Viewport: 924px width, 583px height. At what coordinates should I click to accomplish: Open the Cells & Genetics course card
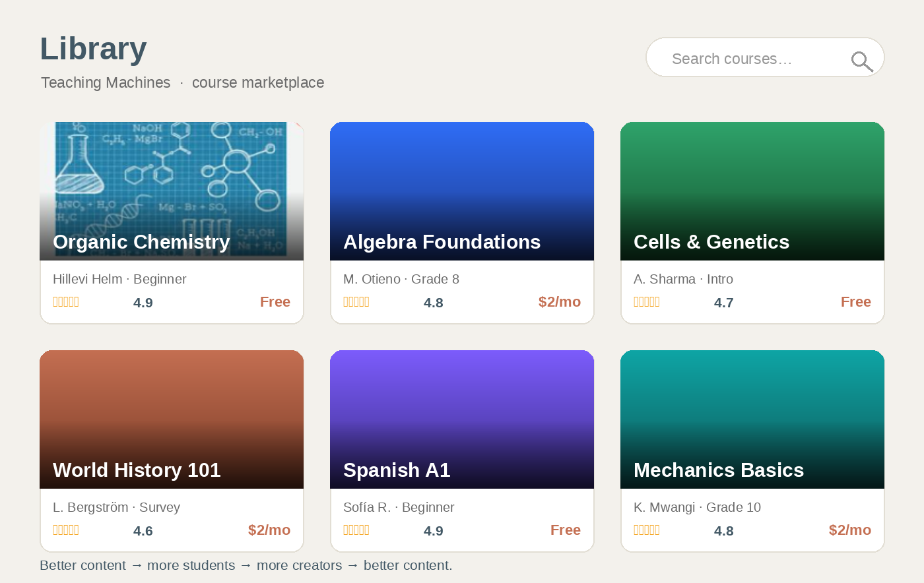[752, 223]
